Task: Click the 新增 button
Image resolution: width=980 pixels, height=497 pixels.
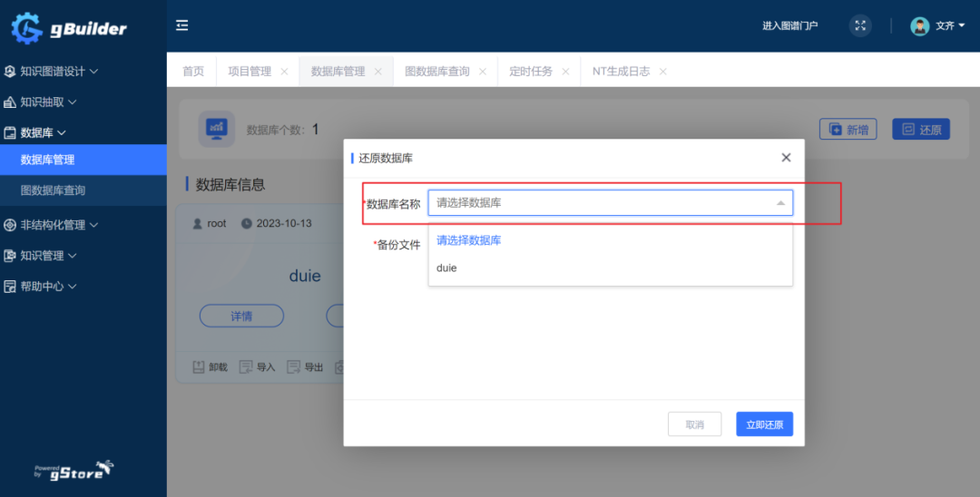Action: pos(848,130)
